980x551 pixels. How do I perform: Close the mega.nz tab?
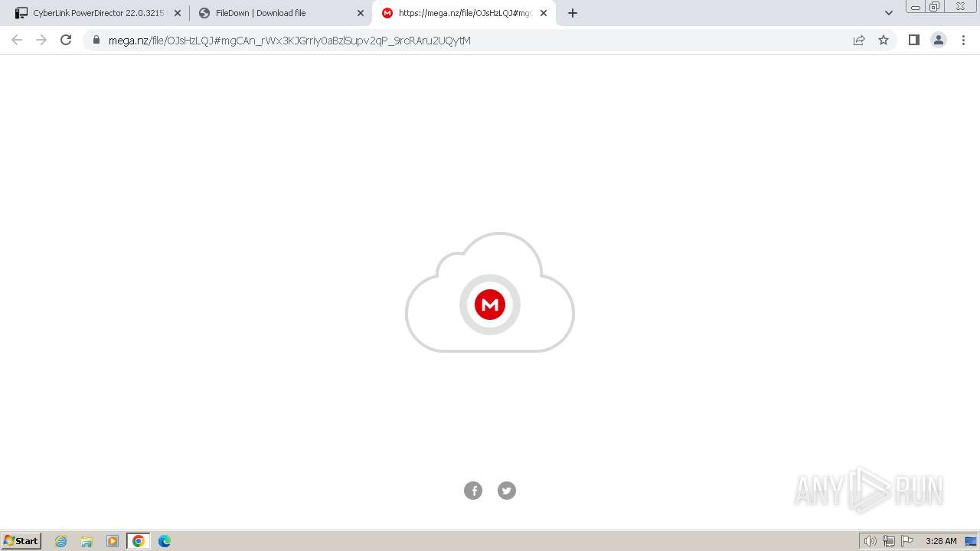click(x=544, y=13)
